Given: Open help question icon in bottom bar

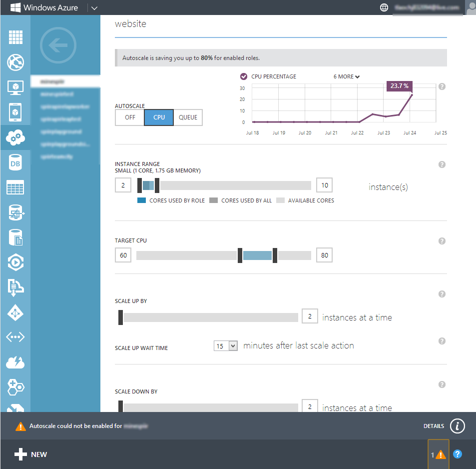Looking at the screenshot, I should (458, 454).
